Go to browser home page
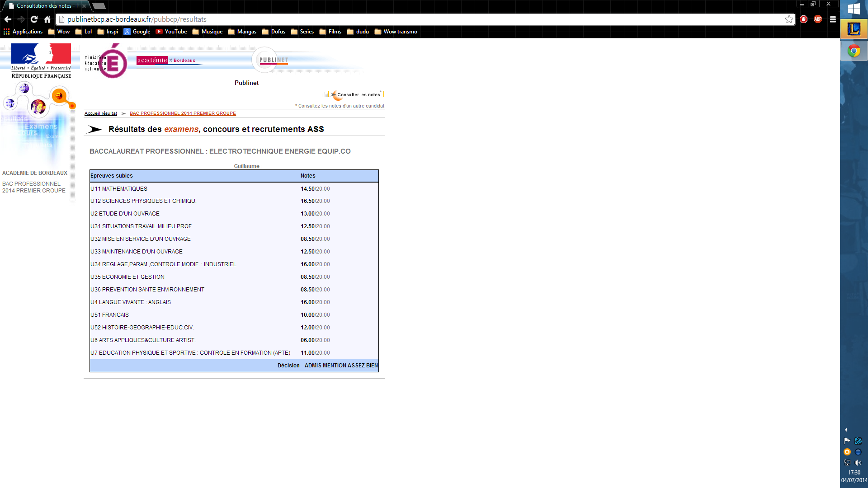Screen dimensions: 868x488 click(47, 19)
